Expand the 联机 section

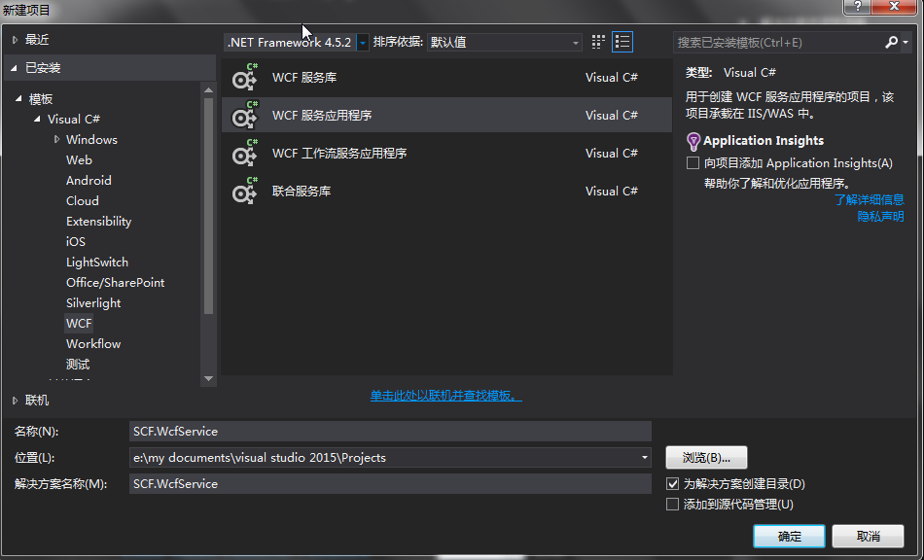pos(16,401)
